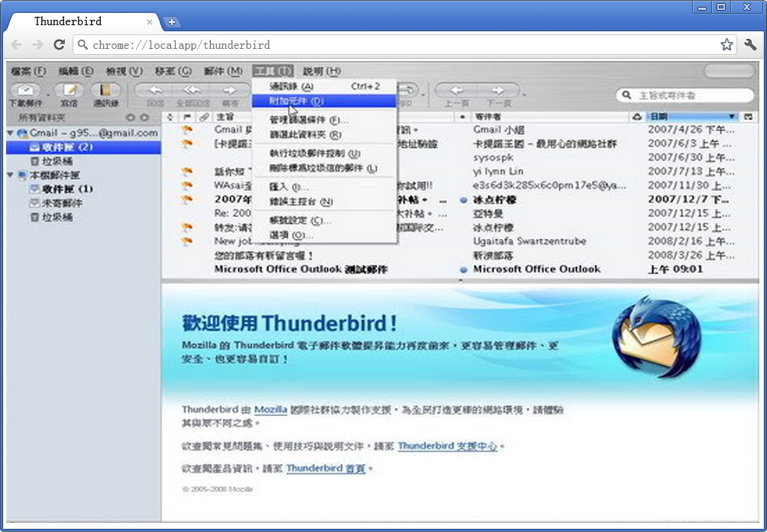Click the flag column header icon
The image size is (767, 532).
186,117
